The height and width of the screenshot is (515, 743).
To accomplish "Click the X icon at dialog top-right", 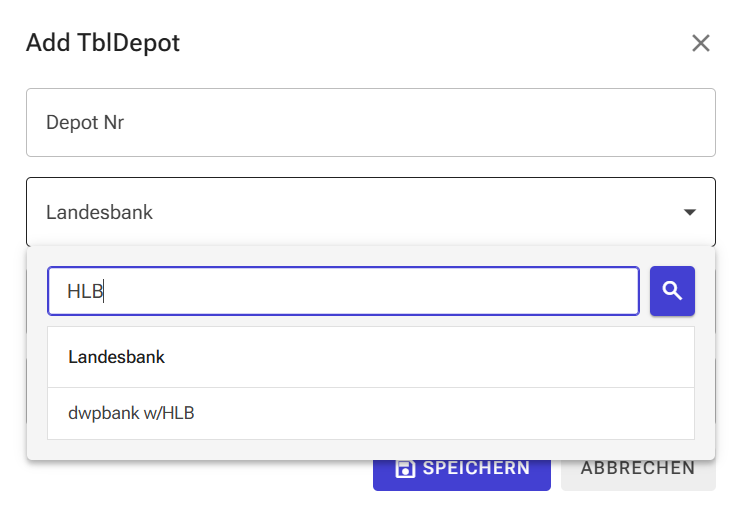I will [700, 43].
